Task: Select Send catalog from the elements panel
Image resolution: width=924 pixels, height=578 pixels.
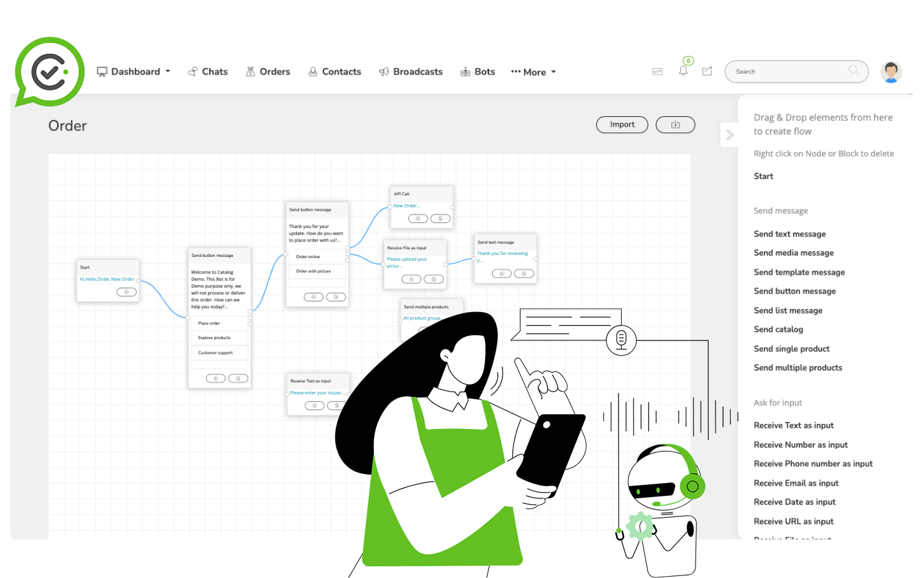Action: click(x=778, y=329)
